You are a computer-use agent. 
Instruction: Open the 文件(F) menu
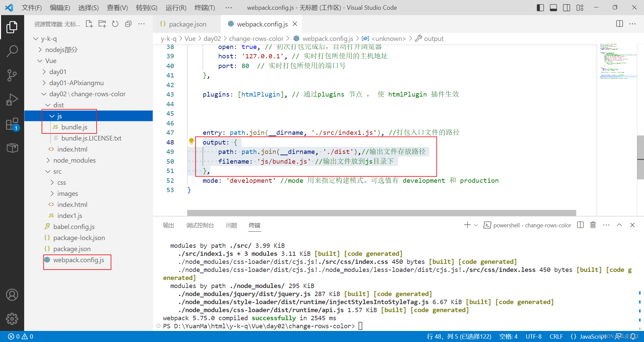(x=32, y=7)
